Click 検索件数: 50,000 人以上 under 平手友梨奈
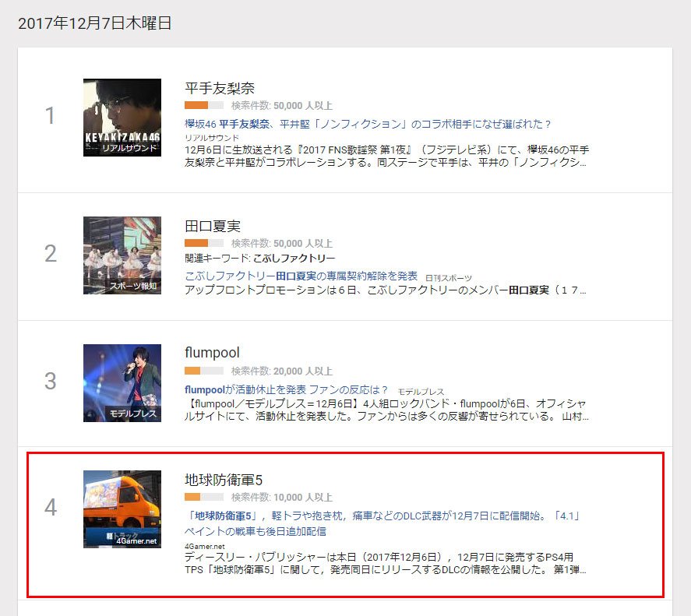Screen dimensions: 691x616 pyautogui.click(x=282, y=106)
